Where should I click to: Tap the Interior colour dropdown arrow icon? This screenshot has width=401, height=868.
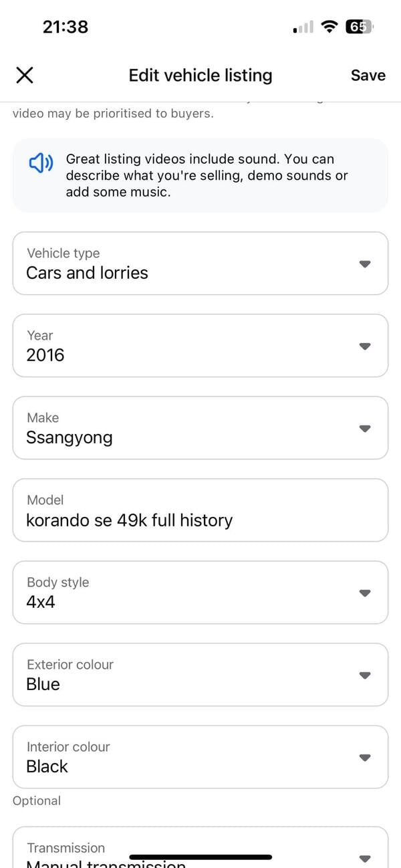364,758
